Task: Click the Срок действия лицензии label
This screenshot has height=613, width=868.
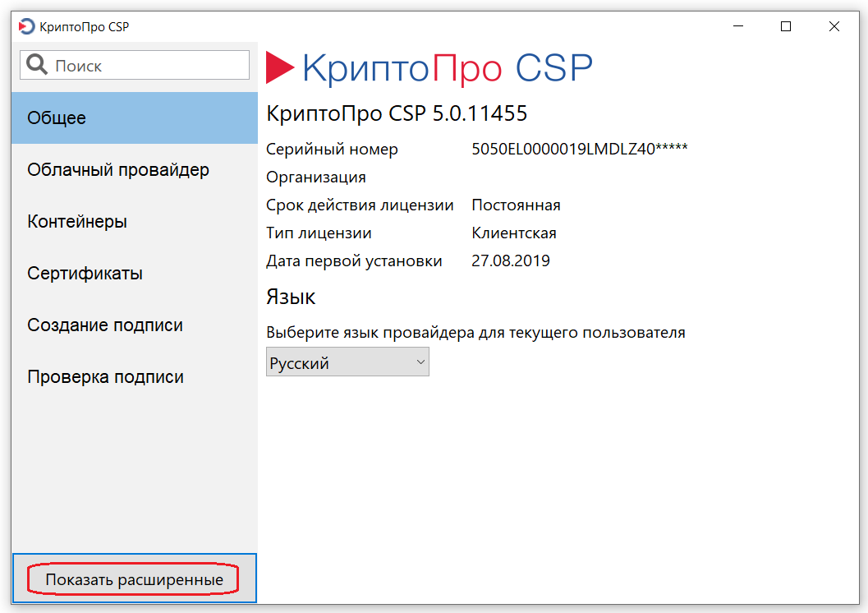Action: click(x=359, y=205)
